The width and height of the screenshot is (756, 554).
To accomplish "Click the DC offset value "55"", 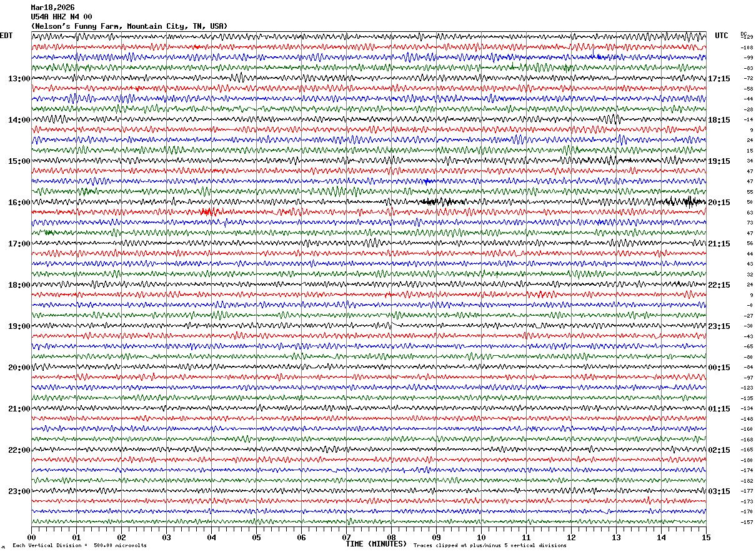I will (x=750, y=192).
